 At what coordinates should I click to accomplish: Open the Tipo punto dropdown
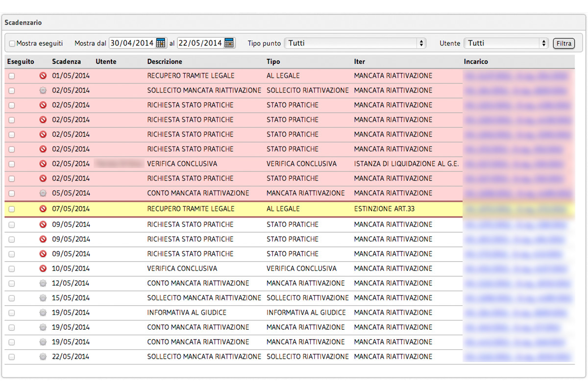pos(355,43)
